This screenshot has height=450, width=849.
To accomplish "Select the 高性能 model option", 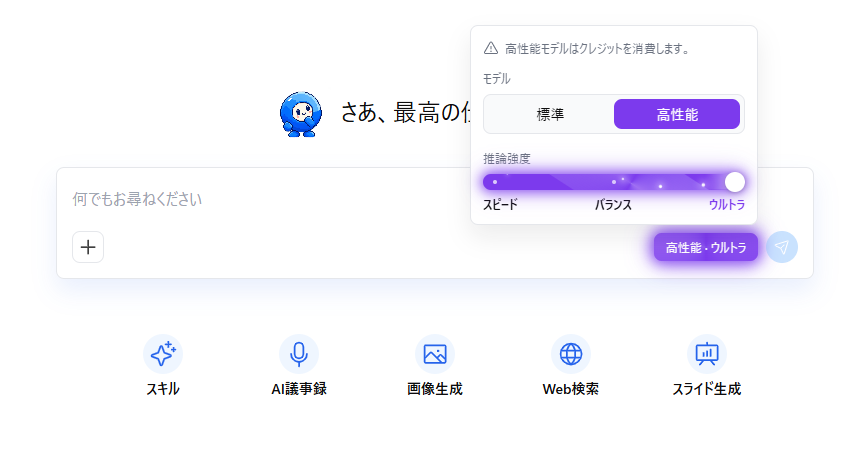I will click(x=677, y=114).
